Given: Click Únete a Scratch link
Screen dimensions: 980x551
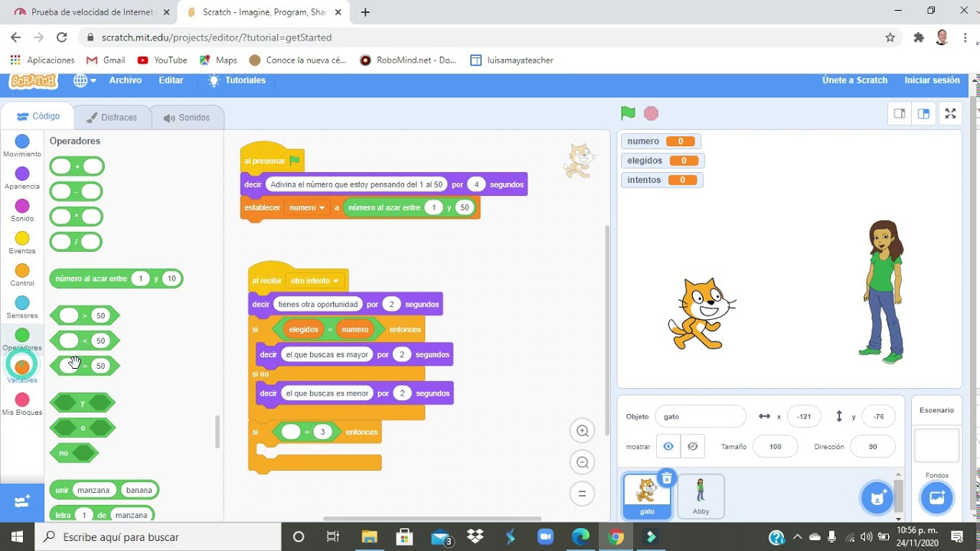Looking at the screenshot, I should coord(854,80).
